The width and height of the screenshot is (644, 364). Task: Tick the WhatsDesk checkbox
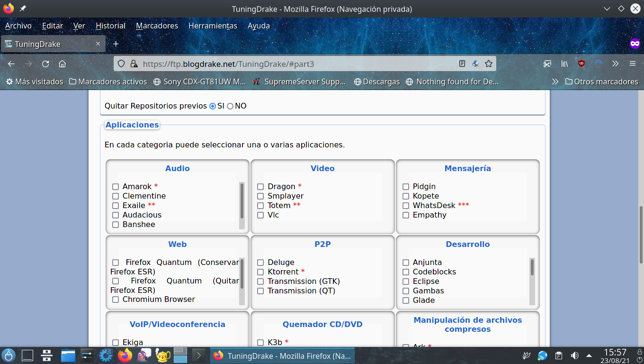click(x=406, y=206)
